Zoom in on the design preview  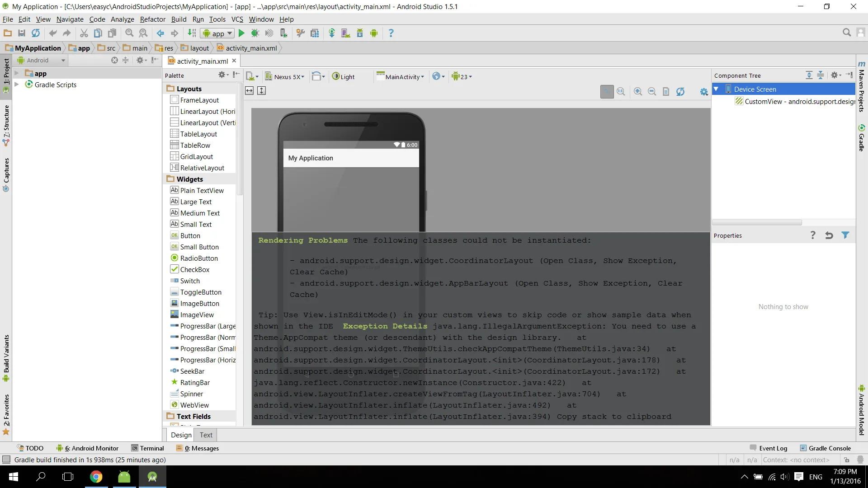(x=638, y=92)
